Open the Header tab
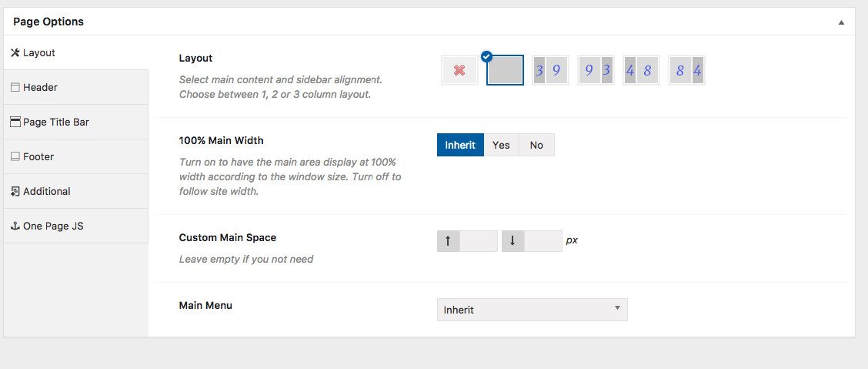The width and height of the screenshot is (868, 369). pyautogui.click(x=75, y=87)
